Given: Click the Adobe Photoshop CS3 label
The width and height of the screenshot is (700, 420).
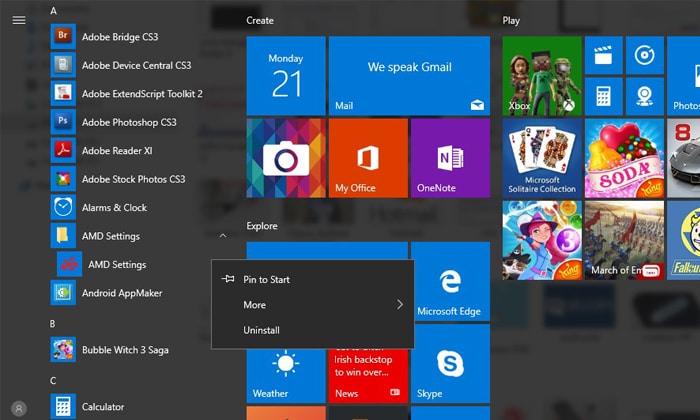Looking at the screenshot, I should pos(129,122).
